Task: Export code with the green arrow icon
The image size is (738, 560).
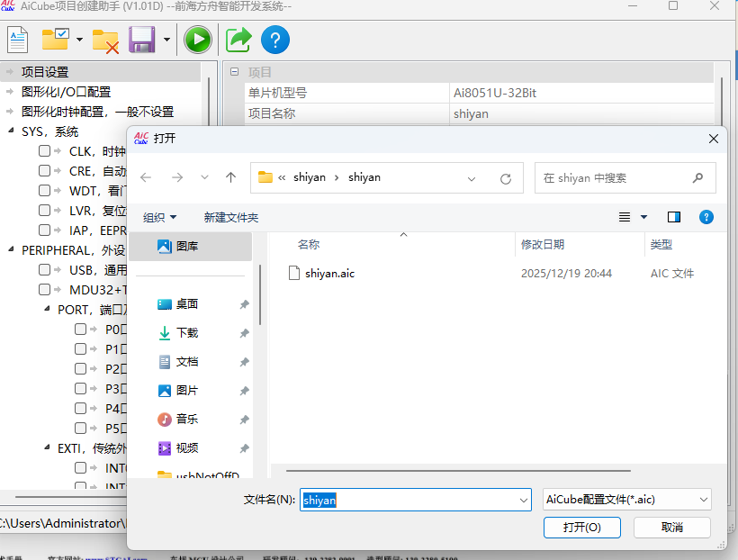Action: tap(237, 39)
